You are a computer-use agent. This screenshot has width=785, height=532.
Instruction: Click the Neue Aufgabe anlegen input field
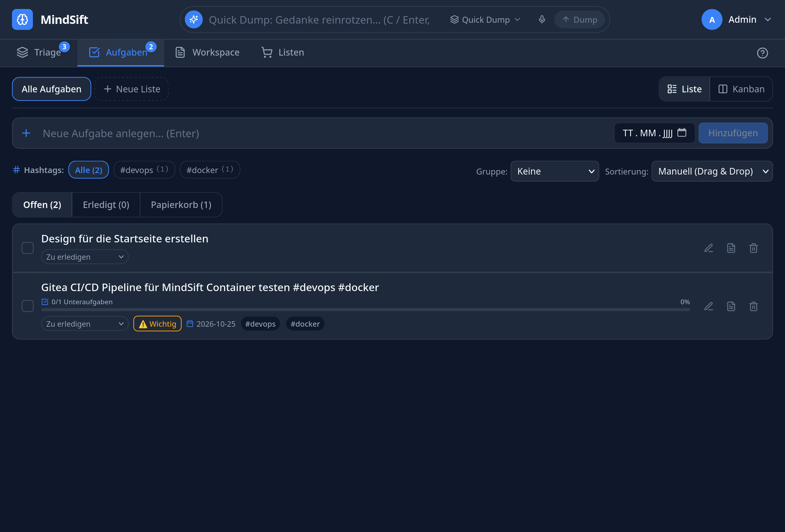pyautogui.click(x=324, y=133)
